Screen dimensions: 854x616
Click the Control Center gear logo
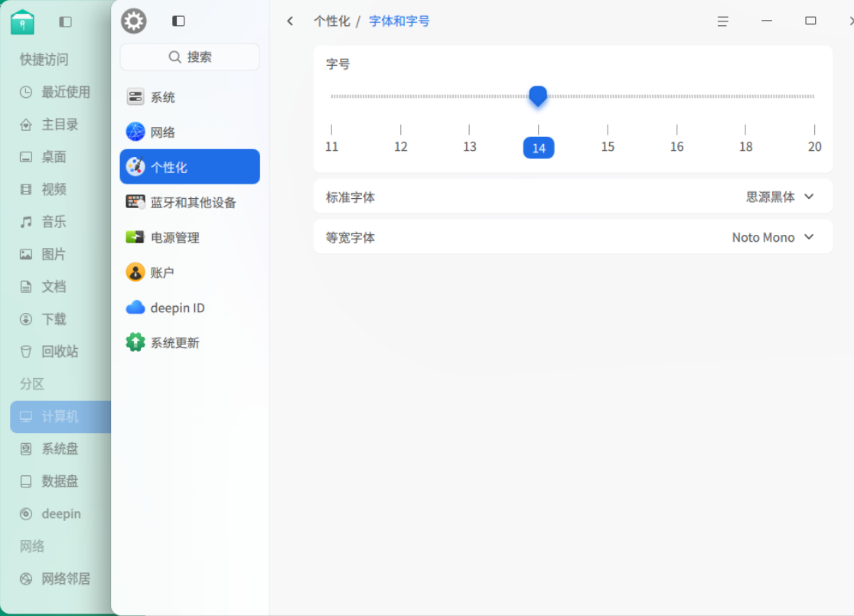click(134, 21)
